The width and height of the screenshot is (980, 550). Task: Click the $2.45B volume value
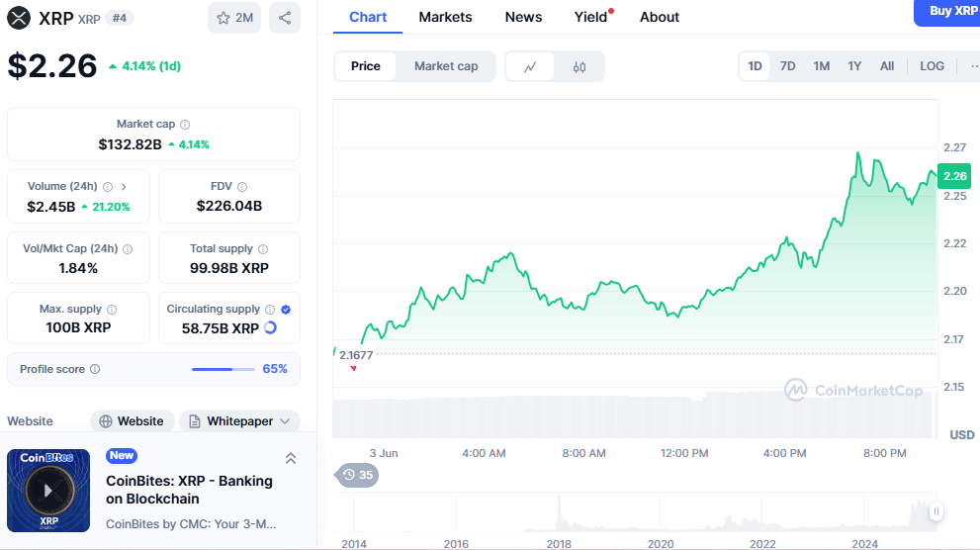[x=51, y=207]
